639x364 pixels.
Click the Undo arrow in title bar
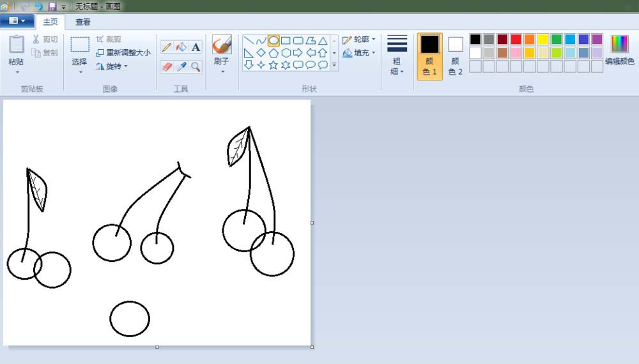pos(38,6)
